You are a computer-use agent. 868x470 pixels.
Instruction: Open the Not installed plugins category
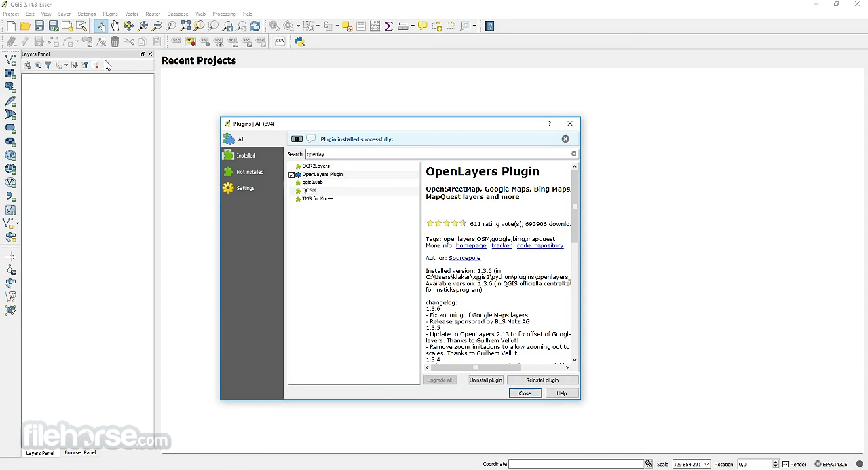tap(252, 172)
